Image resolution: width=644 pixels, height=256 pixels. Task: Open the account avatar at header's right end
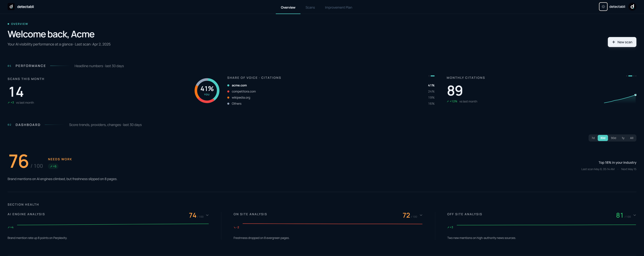click(632, 7)
